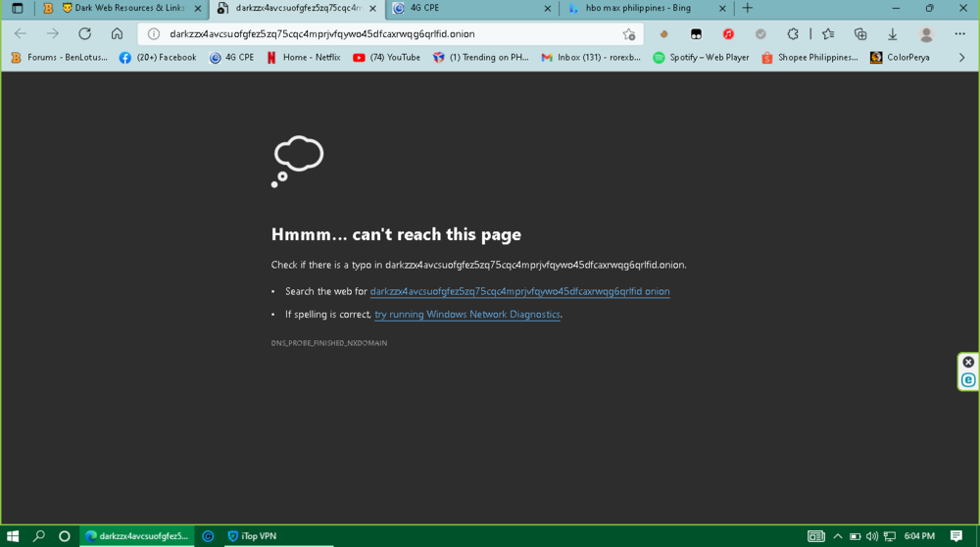
Task: Open Trending on PH bookmark
Action: click(x=480, y=58)
